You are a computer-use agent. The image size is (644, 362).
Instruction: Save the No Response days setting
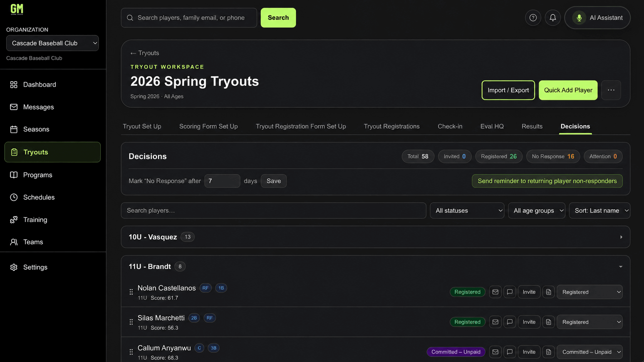tap(273, 181)
